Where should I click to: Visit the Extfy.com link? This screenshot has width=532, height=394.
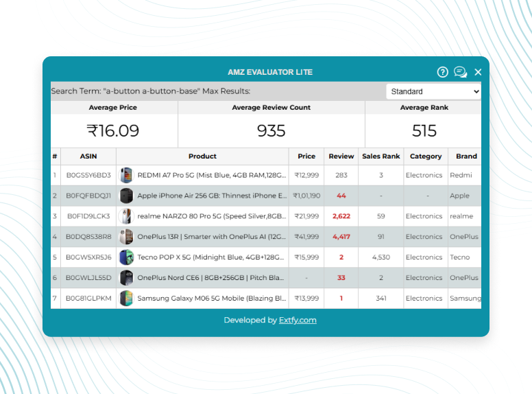(x=298, y=320)
